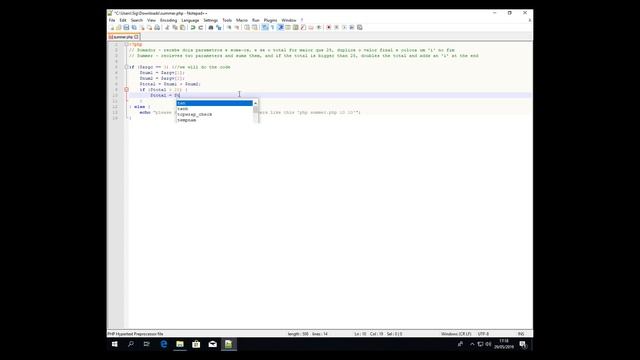Collapse the fold marker at line 5

click(x=127, y=67)
